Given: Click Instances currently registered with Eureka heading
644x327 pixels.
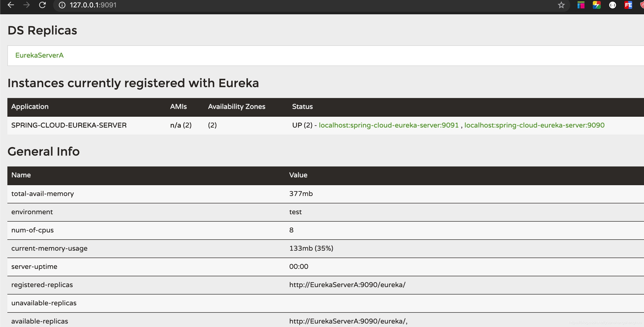Looking at the screenshot, I should coord(133,83).
